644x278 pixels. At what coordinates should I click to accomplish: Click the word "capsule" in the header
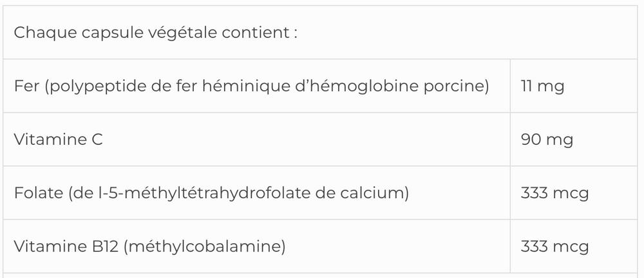(102, 33)
